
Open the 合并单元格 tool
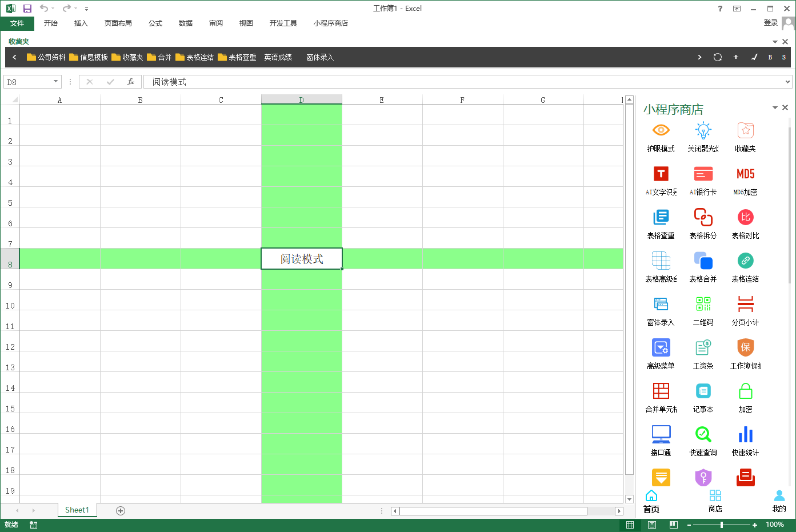661,397
